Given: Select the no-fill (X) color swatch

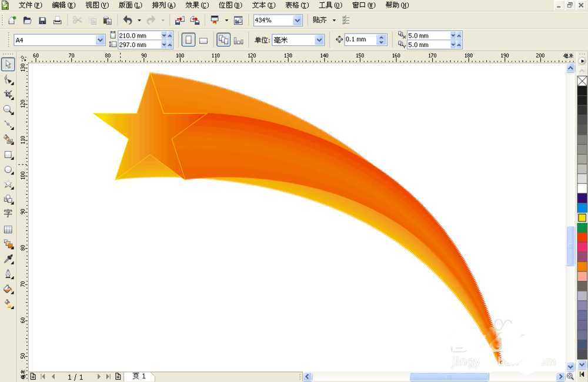Looking at the screenshot, I should 582,81.
